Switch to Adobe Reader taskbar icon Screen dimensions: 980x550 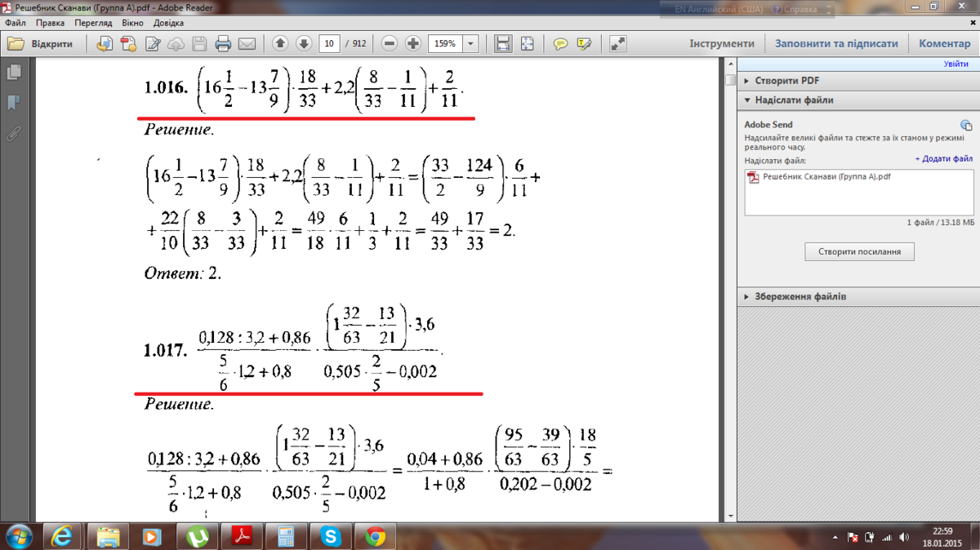[x=242, y=536]
